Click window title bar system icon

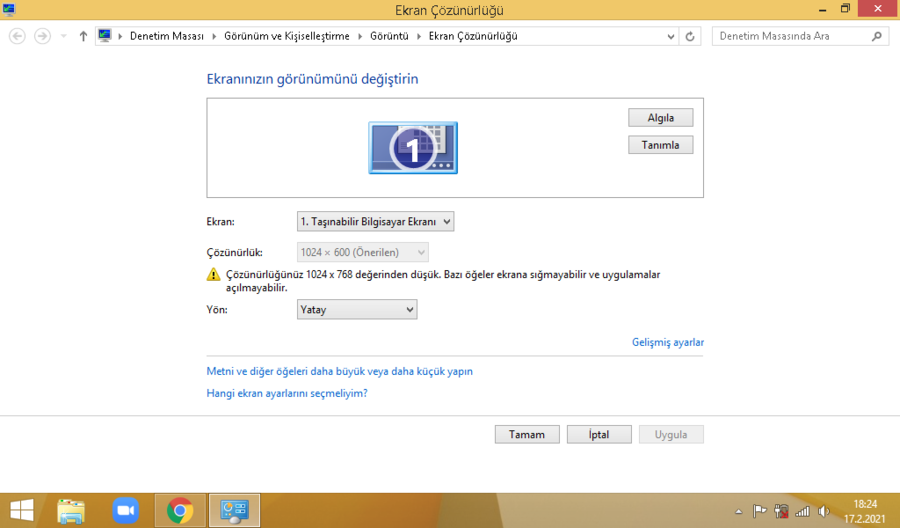pyautogui.click(x=9, y=9)
